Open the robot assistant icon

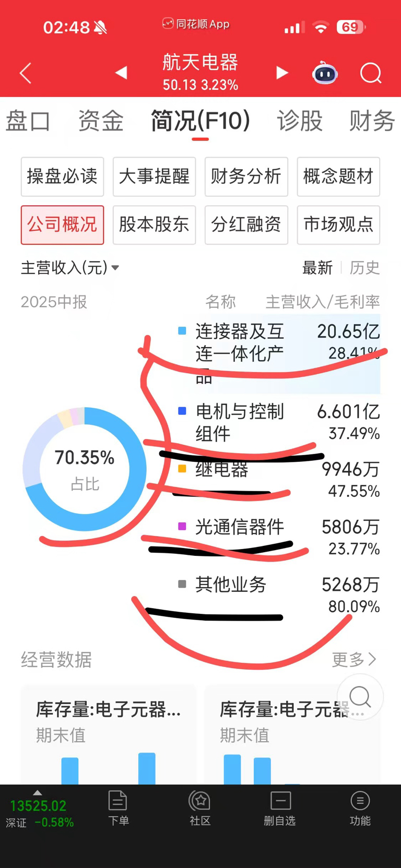[325, 73]
